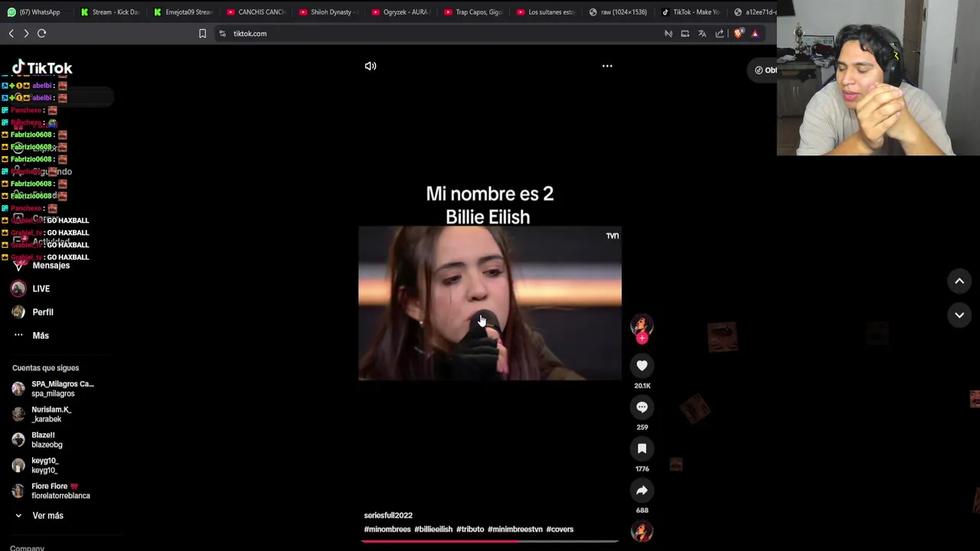Click the Cuentas que sigues heading

click(45, 368)
